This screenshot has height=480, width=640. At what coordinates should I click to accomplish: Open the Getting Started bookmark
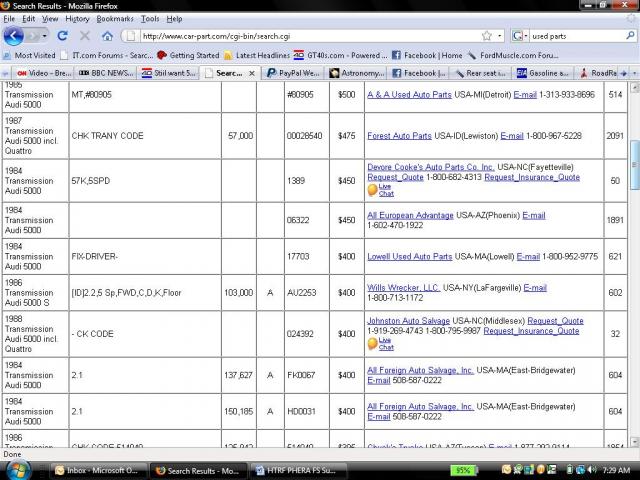188,55
